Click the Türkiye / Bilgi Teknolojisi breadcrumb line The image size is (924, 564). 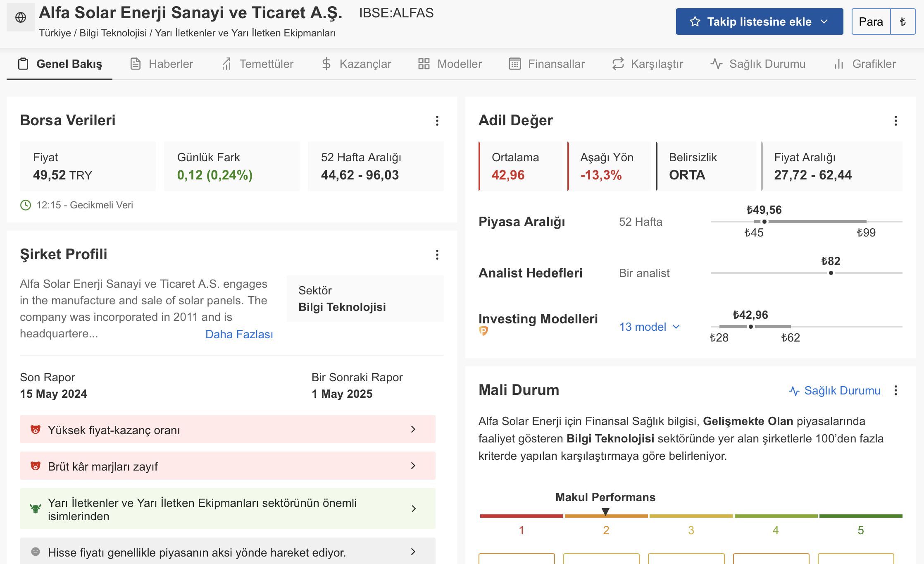187,33
